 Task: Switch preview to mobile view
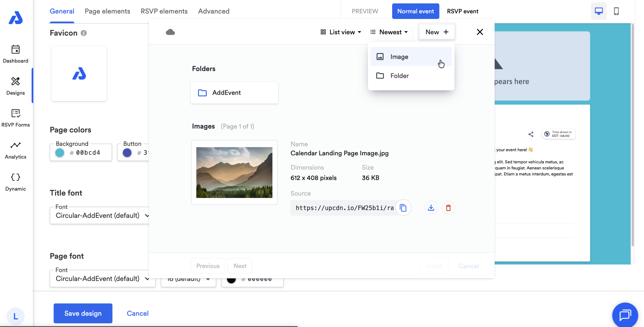tap(616, 11)
